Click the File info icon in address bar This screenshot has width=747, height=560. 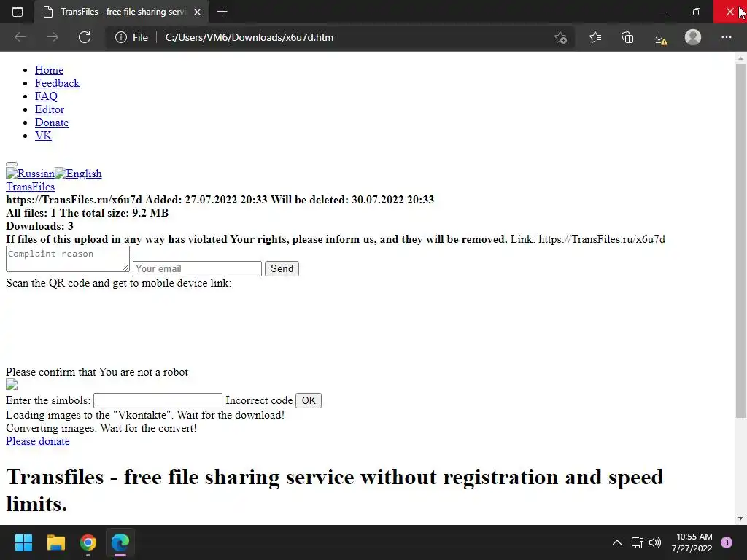(121, 37)
